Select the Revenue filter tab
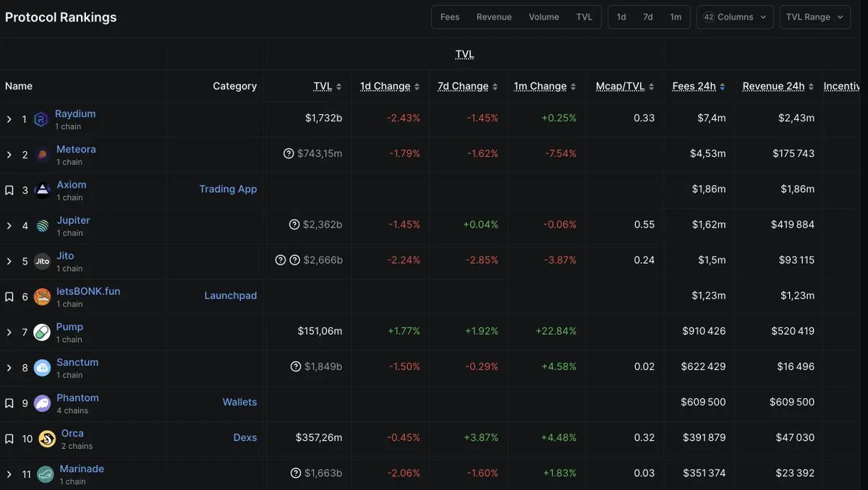This screenshot has width=868, height=490. 494,17
